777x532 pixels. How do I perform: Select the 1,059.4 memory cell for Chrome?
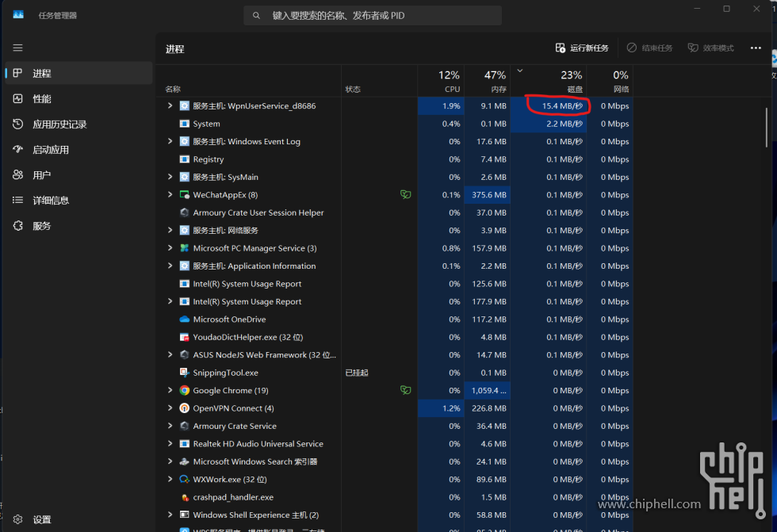tap(488, 390)
